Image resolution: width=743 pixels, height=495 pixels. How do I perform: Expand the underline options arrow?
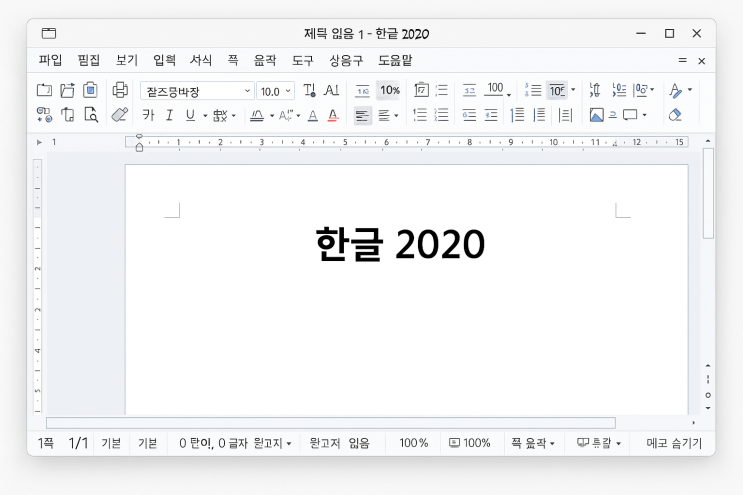(205, 116)
